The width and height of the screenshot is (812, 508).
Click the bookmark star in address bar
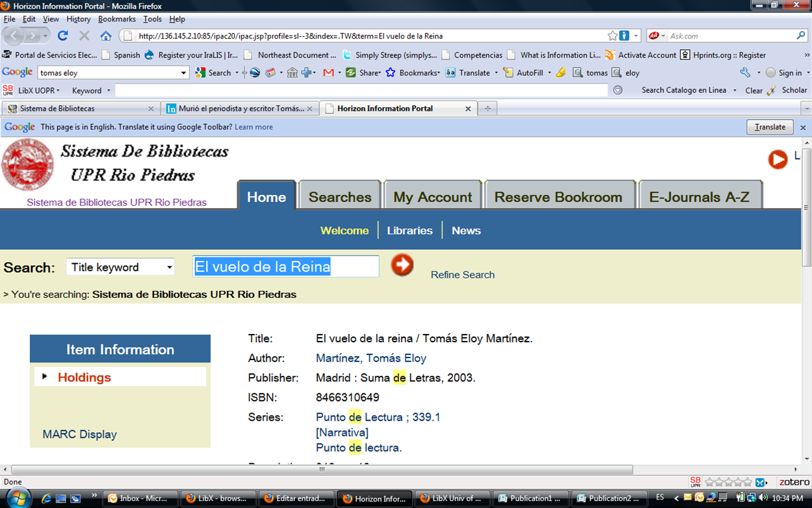(x=612, y=36)
